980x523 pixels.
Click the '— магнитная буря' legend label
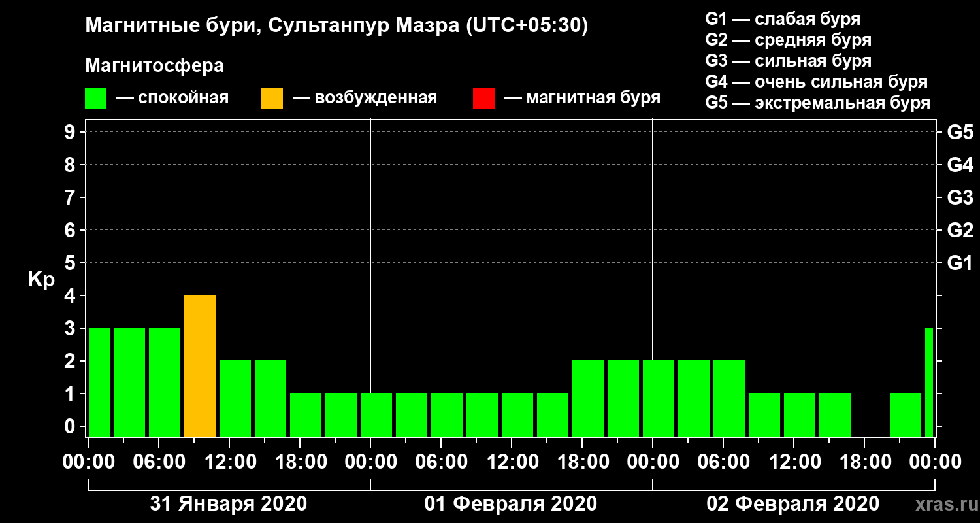click(x=582, y=99)
